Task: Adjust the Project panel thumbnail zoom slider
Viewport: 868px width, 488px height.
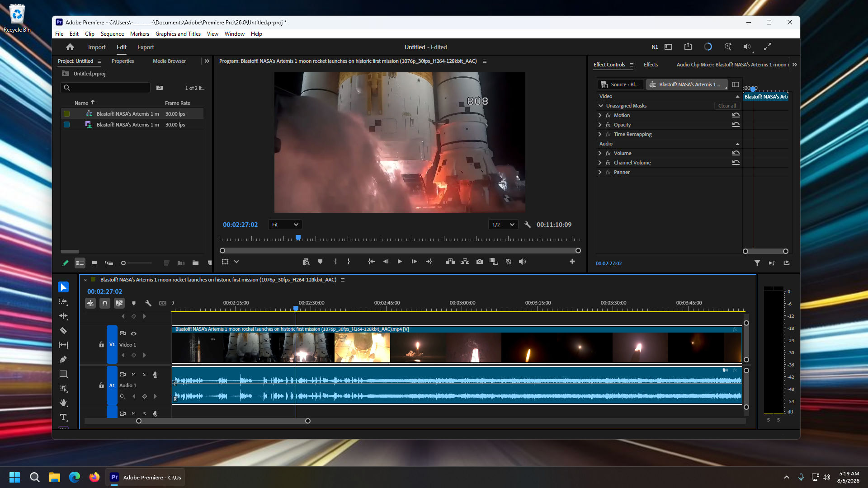Action: tap(137, 263)
